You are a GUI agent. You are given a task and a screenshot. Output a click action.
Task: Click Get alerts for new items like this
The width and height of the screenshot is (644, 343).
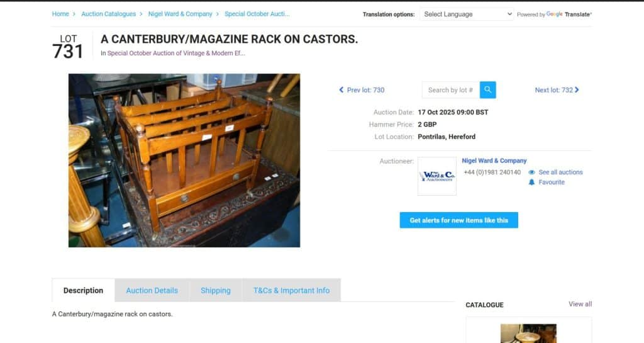tap(458, 220)
